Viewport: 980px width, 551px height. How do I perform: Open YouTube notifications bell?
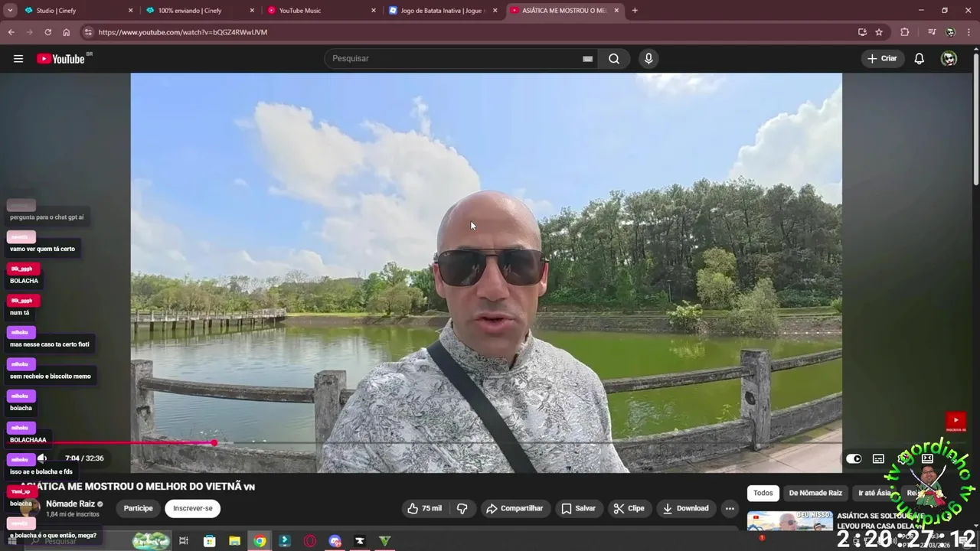pyautogui.click(x=920, y=59)
